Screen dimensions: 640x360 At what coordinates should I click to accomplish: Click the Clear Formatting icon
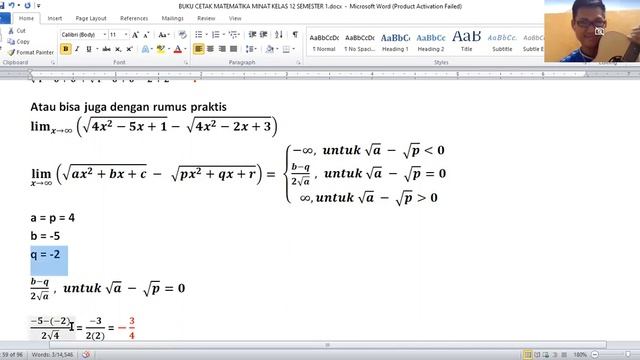click(182, 35)
